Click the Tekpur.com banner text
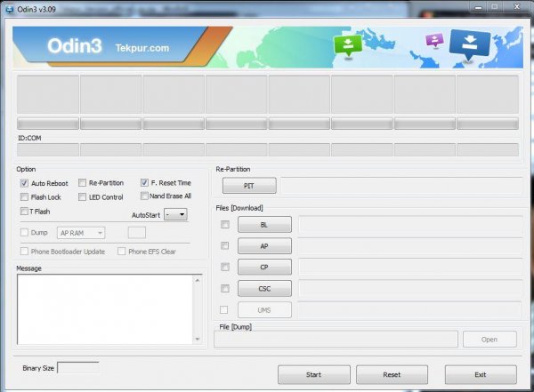Image resolution: width=534 pixels, height=392 pixels. [142, 48]
